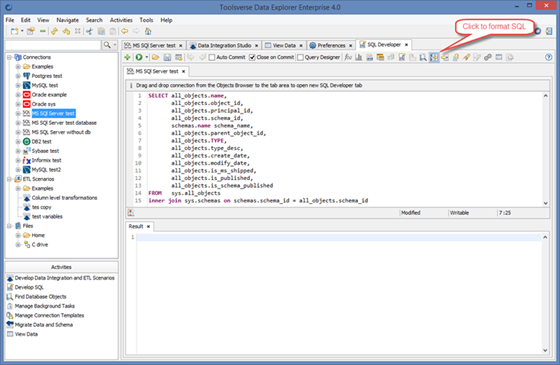Expand the Postgres test connection
The height and width of the screenshot is (365, 560).
[18, 76]
